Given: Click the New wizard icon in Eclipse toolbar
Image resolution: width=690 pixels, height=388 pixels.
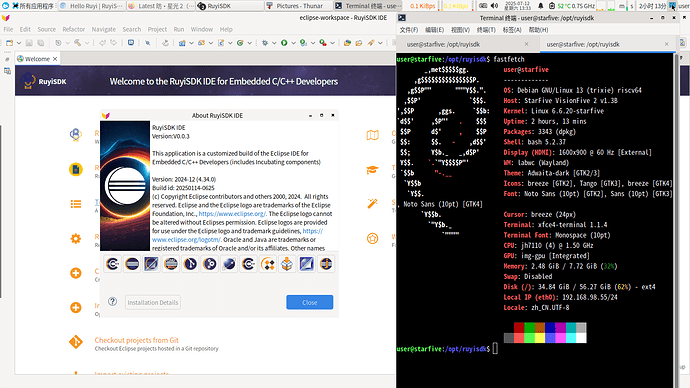Looking at the screenshot, I should click(x=9, y=43).
